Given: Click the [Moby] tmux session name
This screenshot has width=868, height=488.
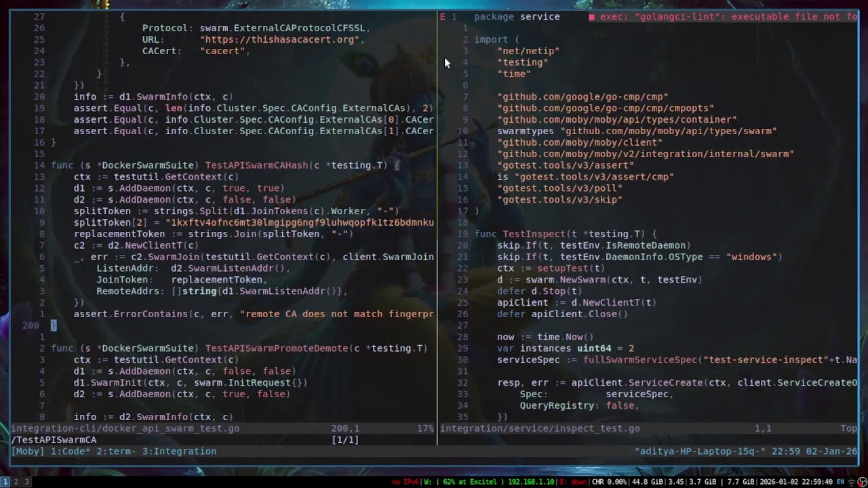Looking at the screenshot, I should [28, 451].
